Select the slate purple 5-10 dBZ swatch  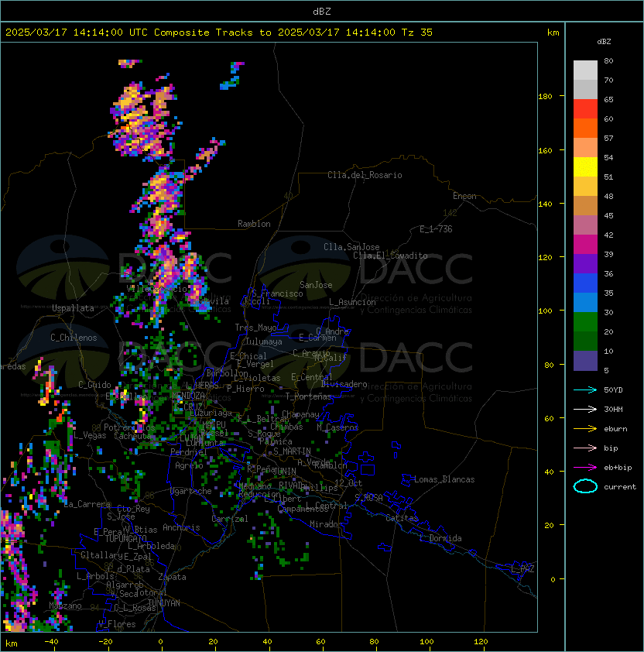585,361
